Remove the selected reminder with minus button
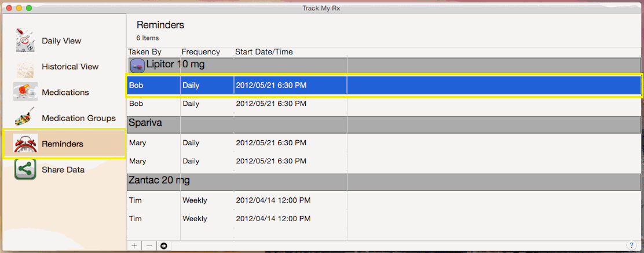644x253 pixels. 149,245
